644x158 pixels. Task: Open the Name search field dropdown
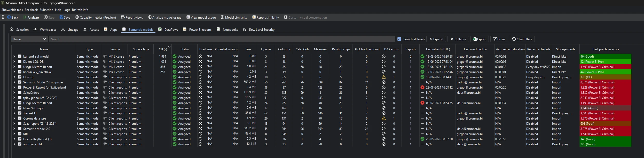click(29, 39)
